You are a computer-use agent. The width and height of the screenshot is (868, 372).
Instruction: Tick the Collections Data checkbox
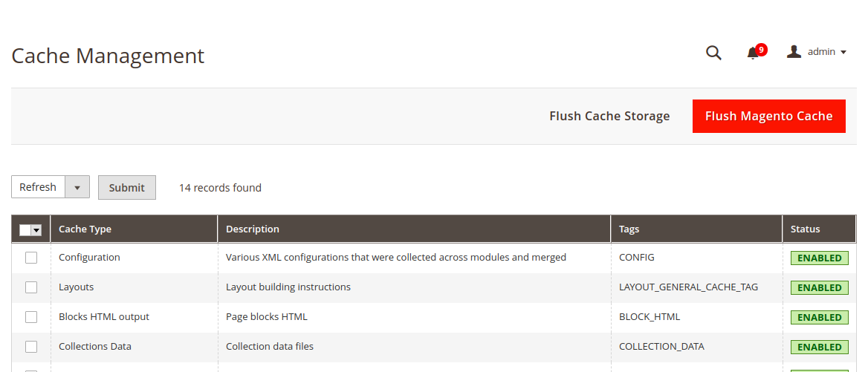31,347
